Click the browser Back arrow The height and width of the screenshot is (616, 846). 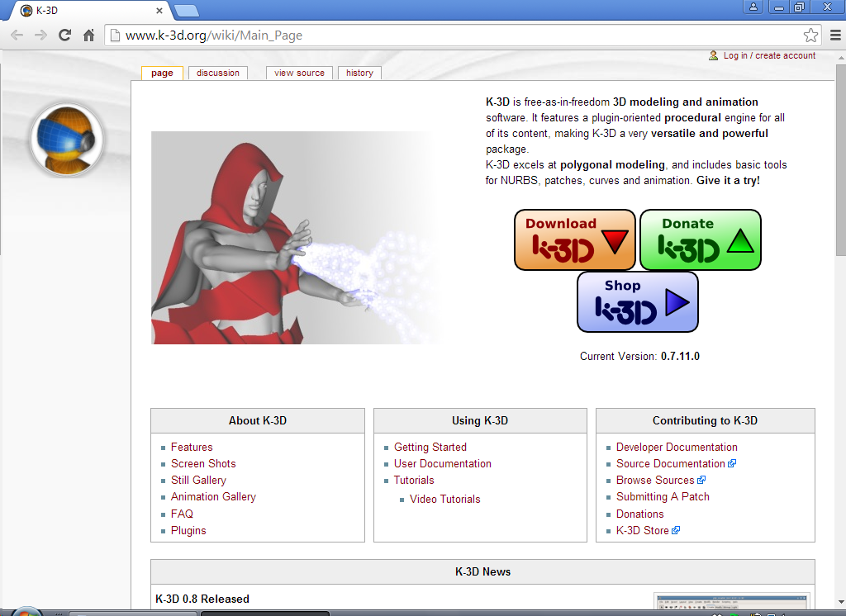coord(17,36)
